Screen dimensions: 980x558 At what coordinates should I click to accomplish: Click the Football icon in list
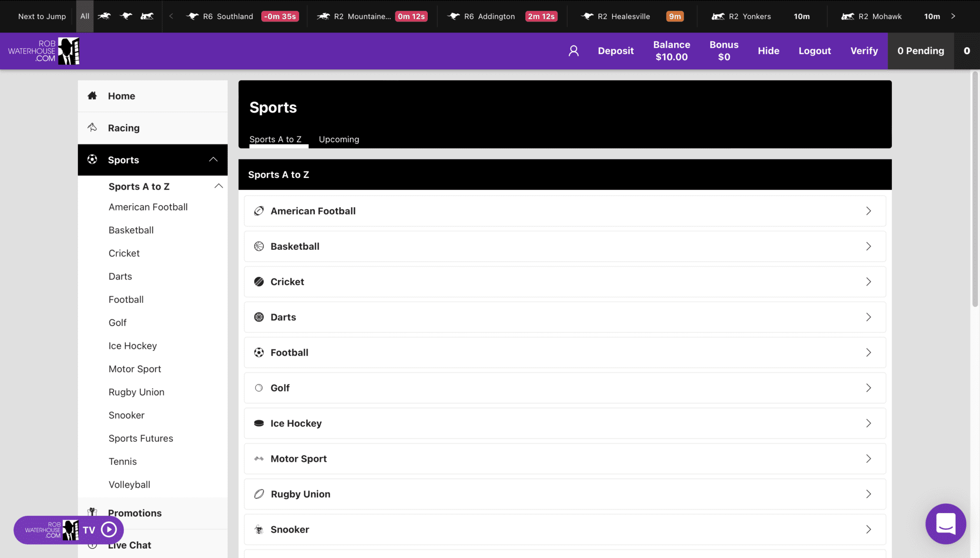(x=259, y=353)
